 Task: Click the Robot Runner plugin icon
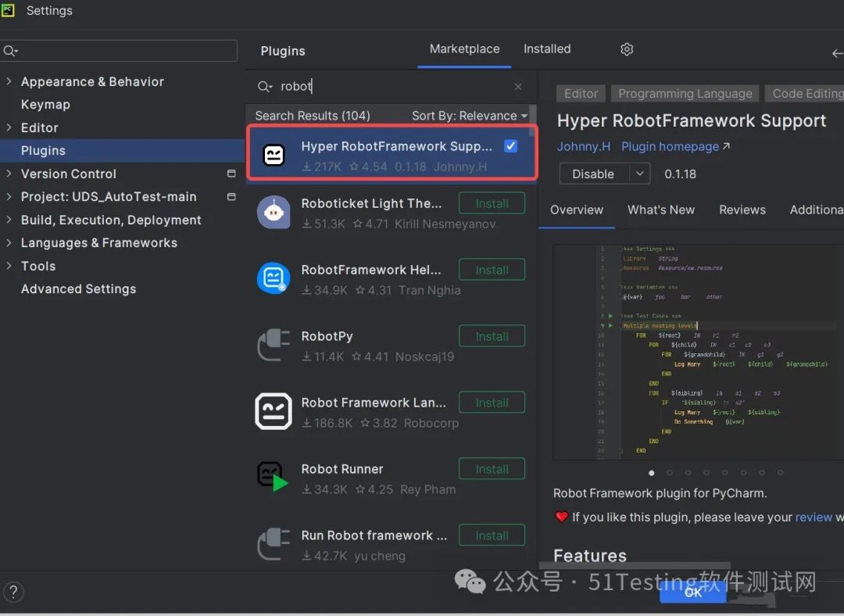coord(273,477)
